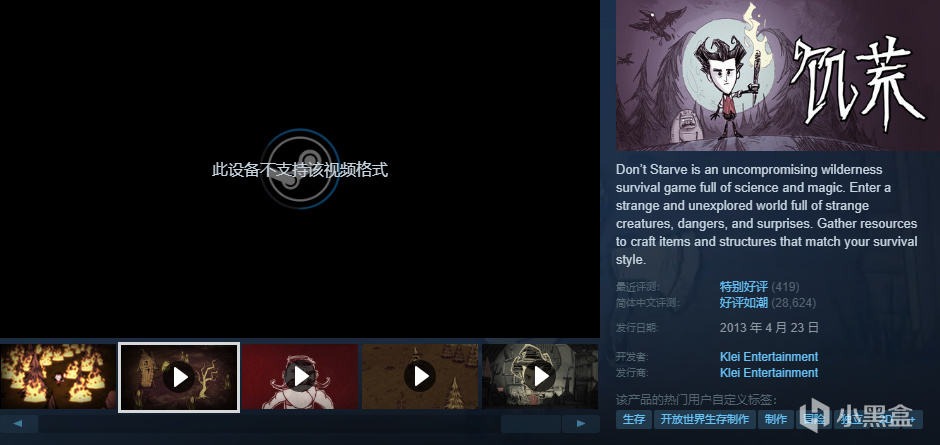
Task: Click the media strip scrollbar handle
Action: pyautogui.click(x=531, y=424)
